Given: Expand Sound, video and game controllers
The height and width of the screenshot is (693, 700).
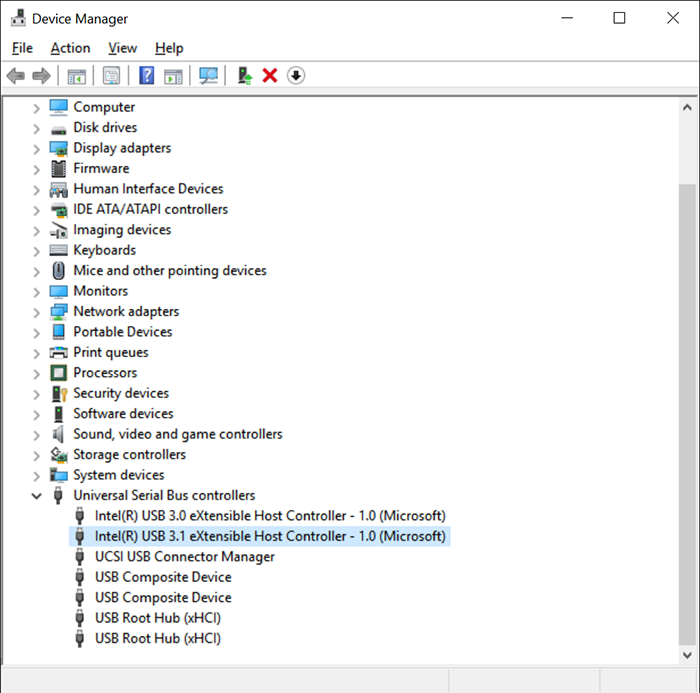Looking at the screenshot, I should pyautogui.click(x=37, y=435).
